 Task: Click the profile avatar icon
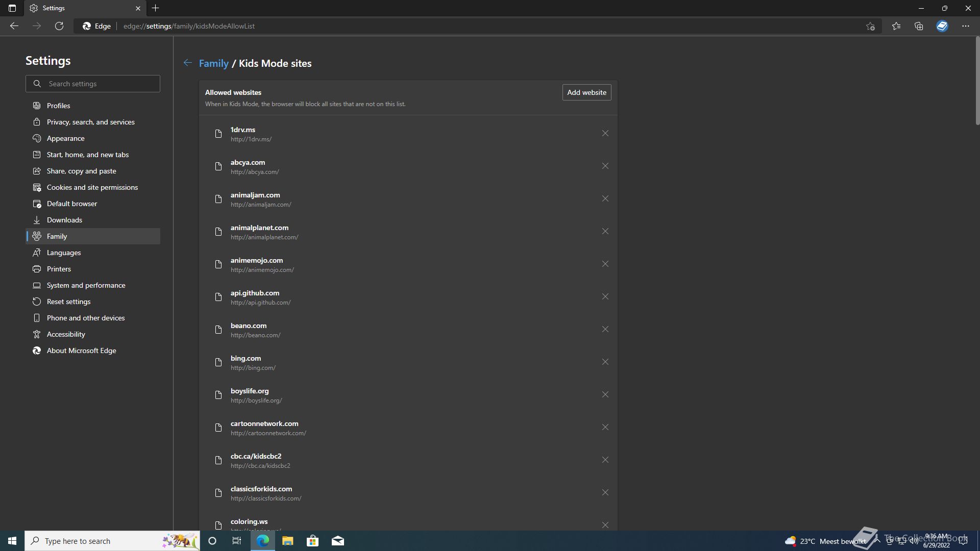tap(942, 26)
